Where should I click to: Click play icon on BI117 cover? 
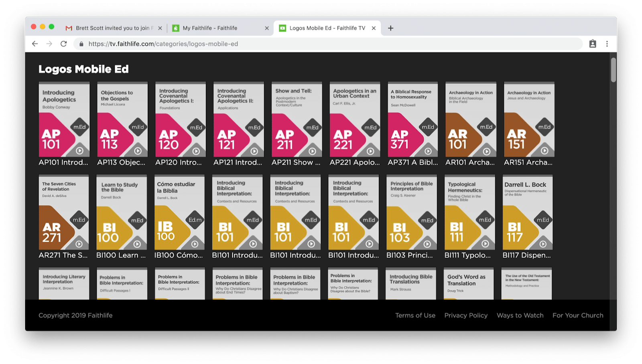(x=543, y=244)
